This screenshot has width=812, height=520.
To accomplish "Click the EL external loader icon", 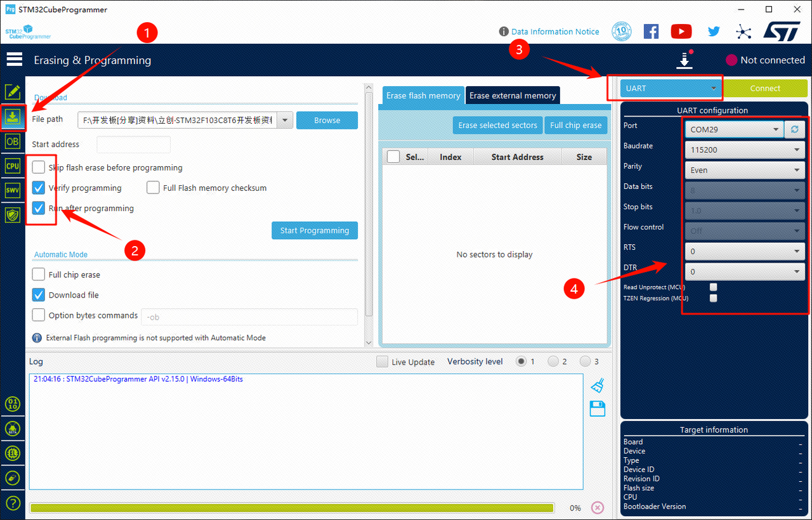I will pos(13,453).
